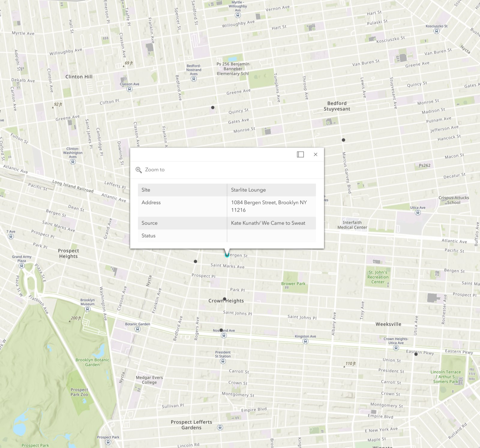Click the Grand Army Plaza subway icon
Image resolution: width=480 pixels, height=448 pixels.
pos(22,266)
